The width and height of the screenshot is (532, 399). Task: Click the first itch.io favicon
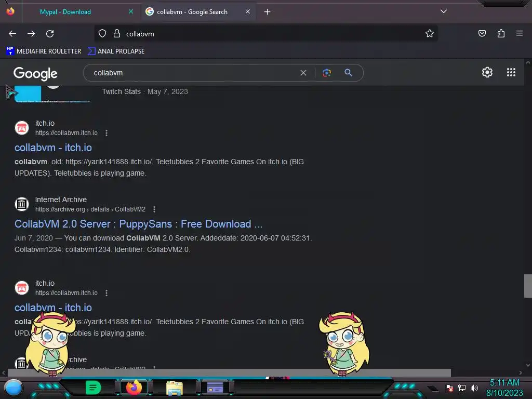(x=22, y=128)
